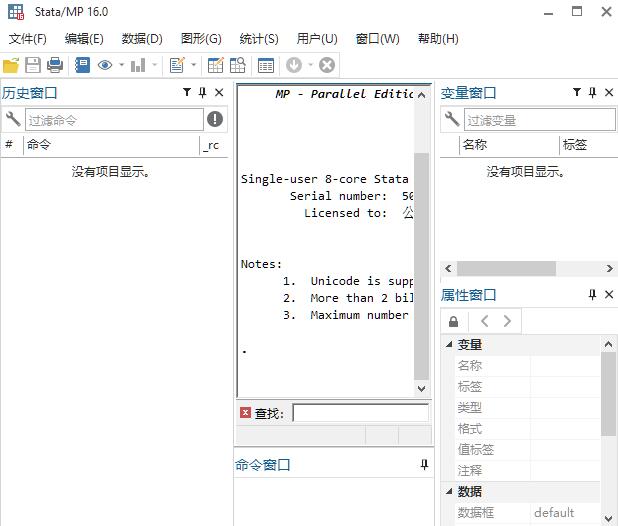Viewport: 618px width, 526px height.
Task: Click the 查找 search text box
Action: [361, 413]
